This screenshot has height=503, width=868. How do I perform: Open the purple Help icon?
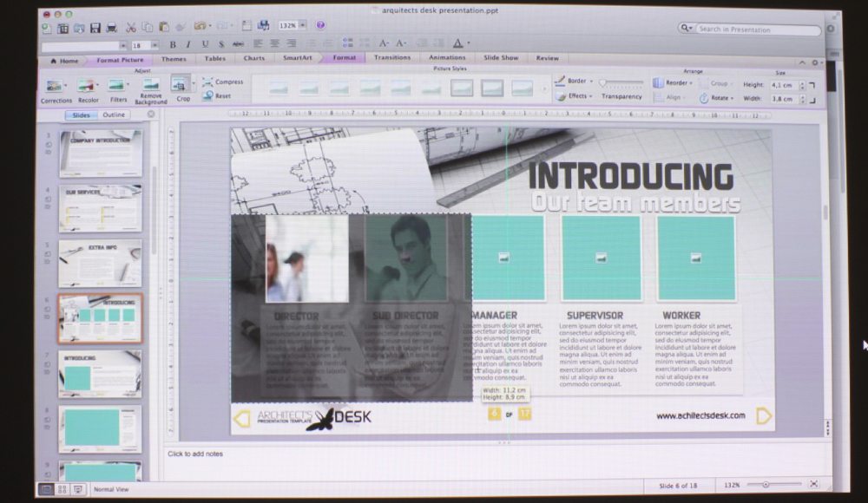click(x=320, y=25)
